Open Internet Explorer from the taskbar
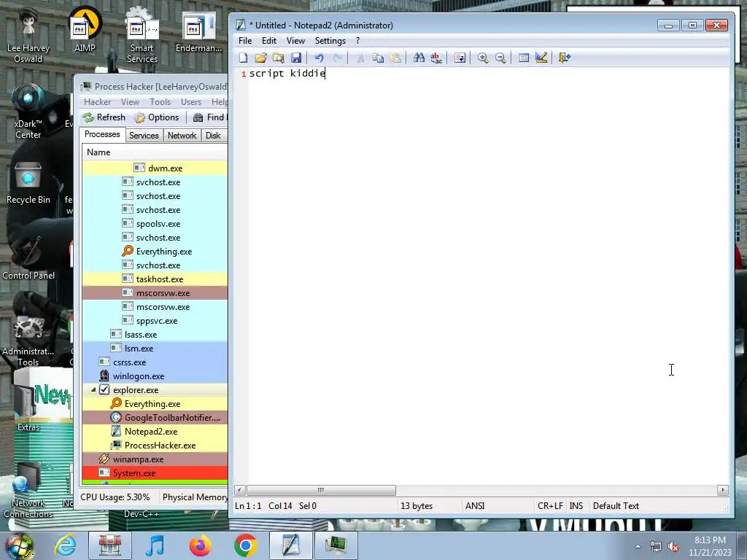The image size is (747, 560). 65,545
